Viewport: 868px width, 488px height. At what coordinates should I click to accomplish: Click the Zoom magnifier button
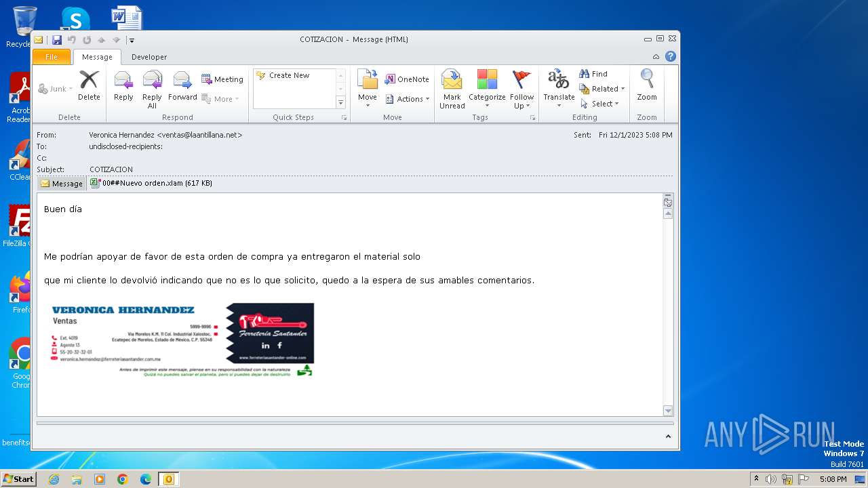[647, 86]
